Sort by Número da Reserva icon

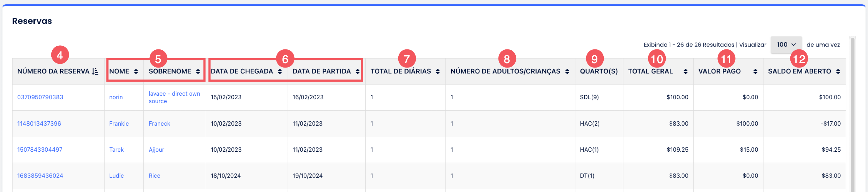pyautogui.click(x=96, y=71)
